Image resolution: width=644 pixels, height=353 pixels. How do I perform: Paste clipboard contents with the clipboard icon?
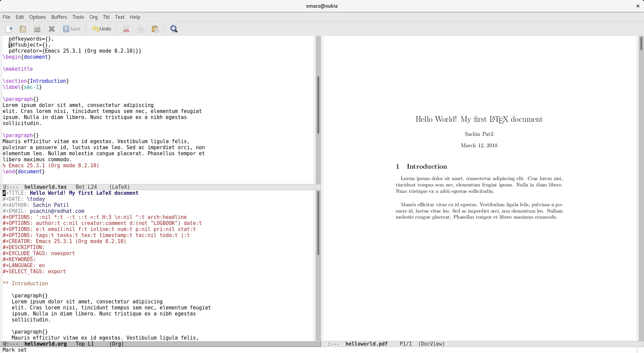click(x=155, y=29)
